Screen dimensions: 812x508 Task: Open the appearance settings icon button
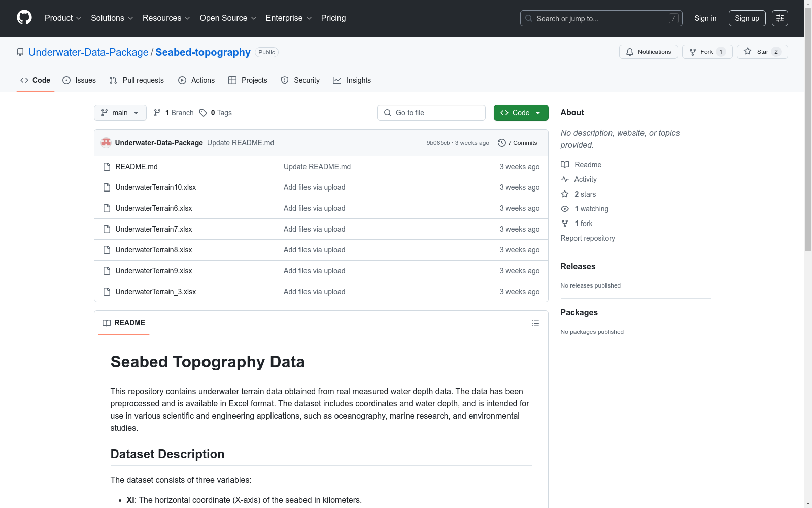click(780, 18)
